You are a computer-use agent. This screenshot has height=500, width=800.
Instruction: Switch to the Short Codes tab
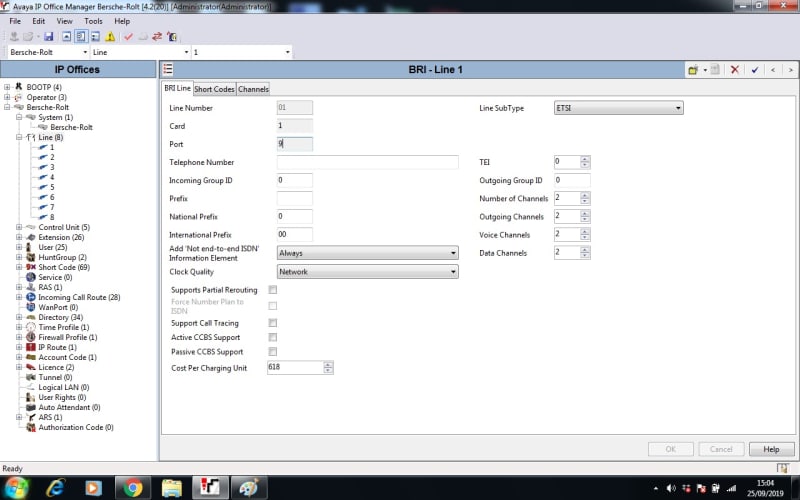pos(214,89)
